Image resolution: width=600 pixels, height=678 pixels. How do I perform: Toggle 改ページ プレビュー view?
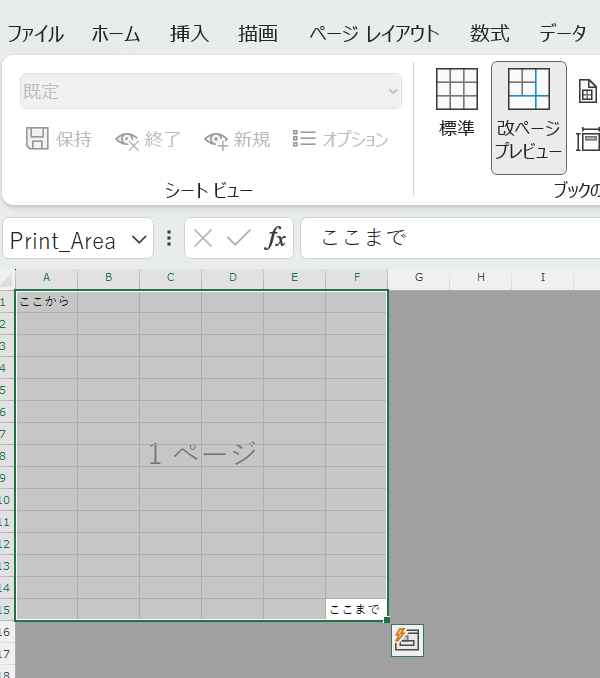coord(528,116)
